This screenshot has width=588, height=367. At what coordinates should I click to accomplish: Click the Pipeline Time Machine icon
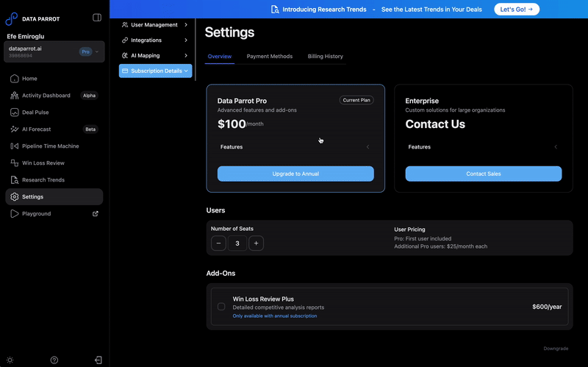point(14,146)
